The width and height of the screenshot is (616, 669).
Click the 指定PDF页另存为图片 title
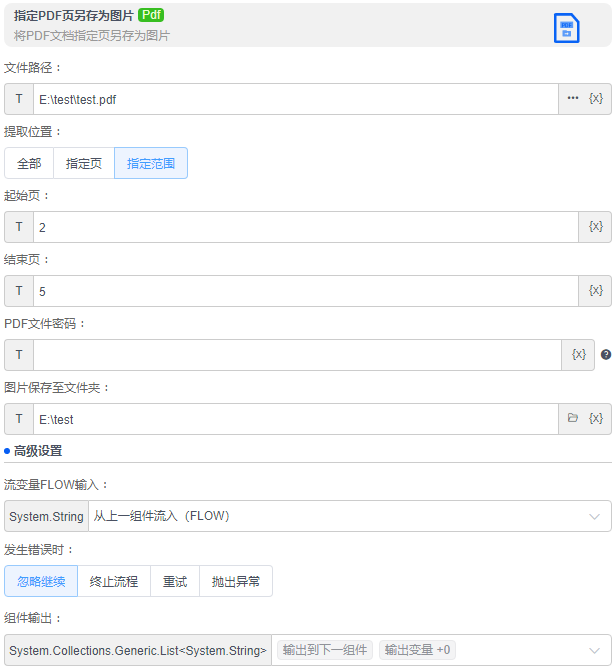point(74,15)
